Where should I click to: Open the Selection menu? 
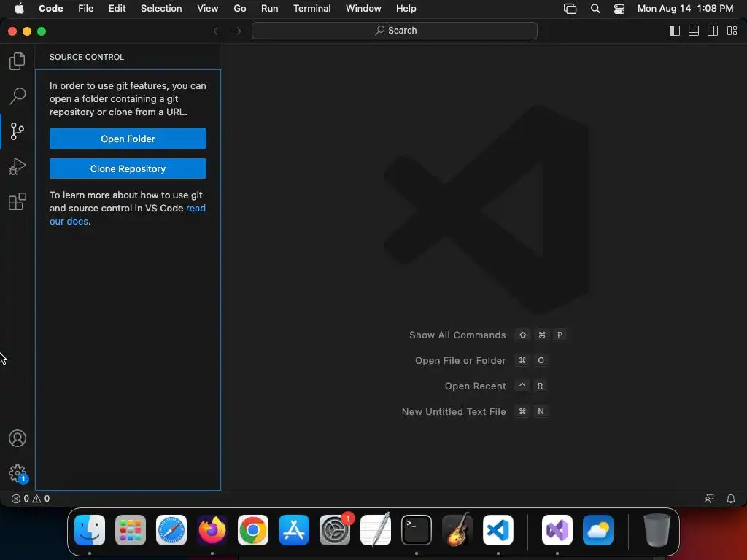pos(161,9)
